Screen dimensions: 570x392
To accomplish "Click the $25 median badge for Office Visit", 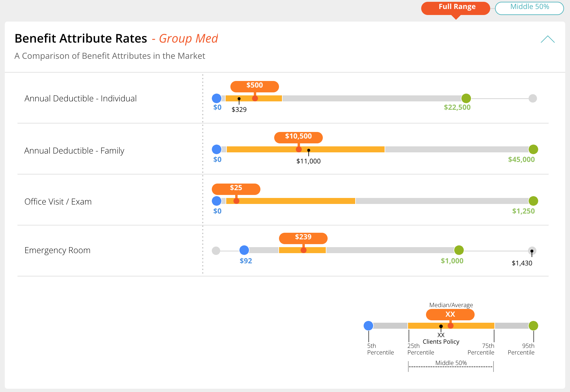I will (x=236, y=189).
